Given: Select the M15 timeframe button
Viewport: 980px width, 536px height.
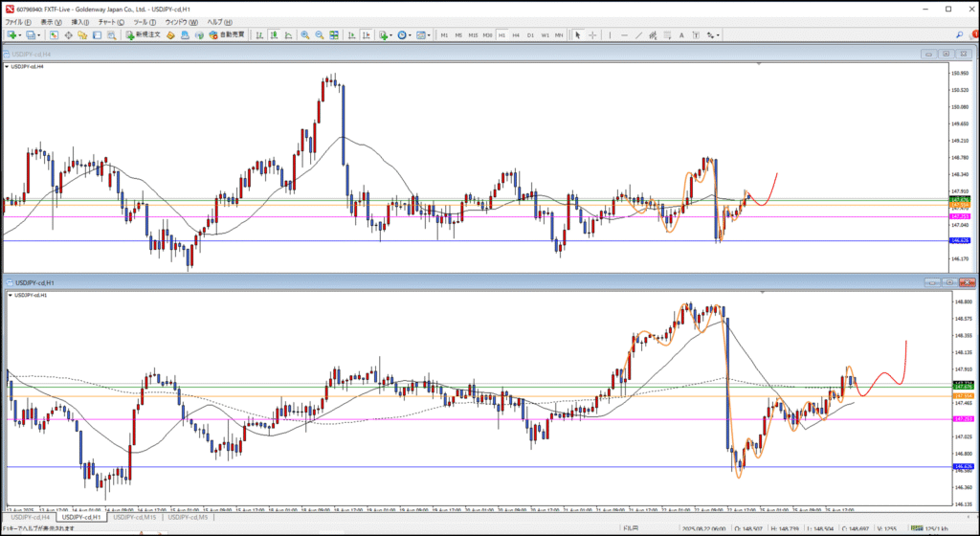Looking at the screenshot, I should click(x=473, y=35).
